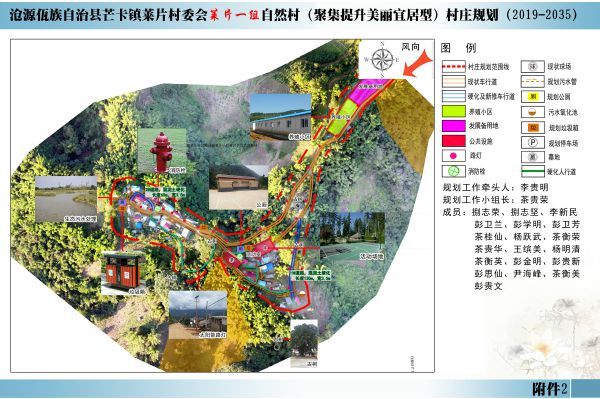Click the P 规划停车场 legend icon
The height and width of the screenshot is (399, 600).
pos(533,143)
